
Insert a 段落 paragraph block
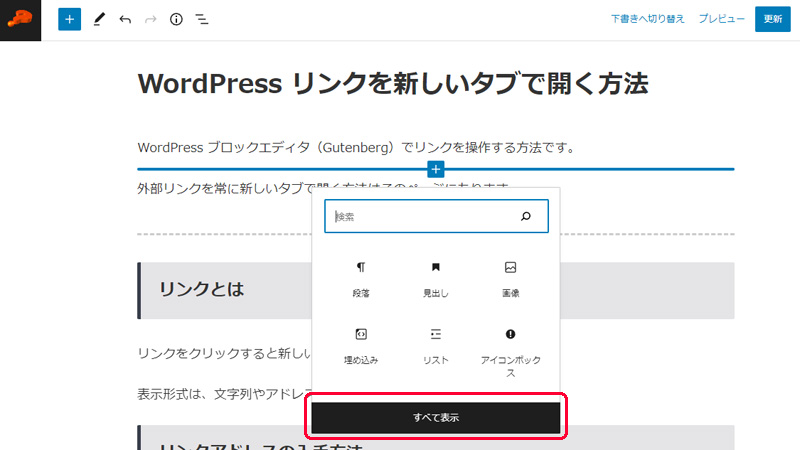pos(361,280)
